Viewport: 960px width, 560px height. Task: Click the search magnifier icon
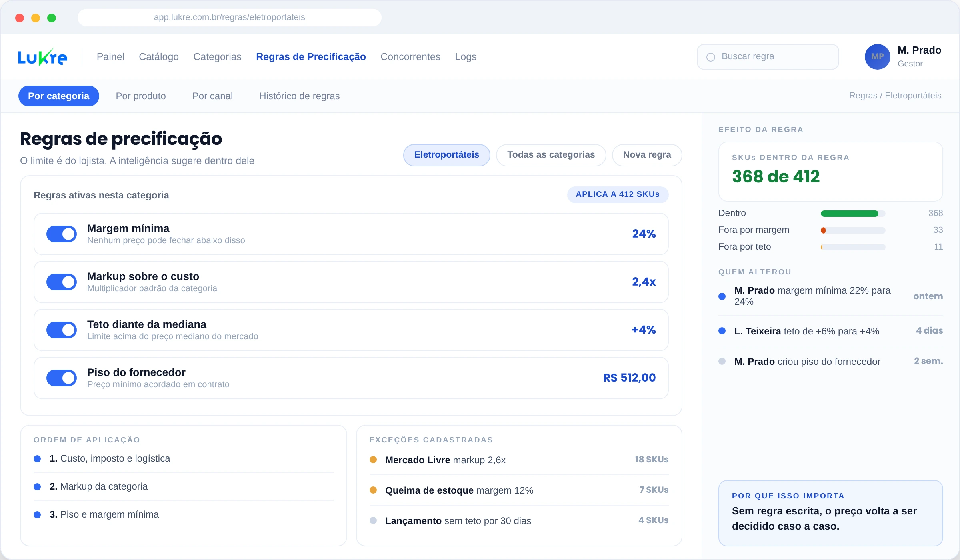point(711,57)
